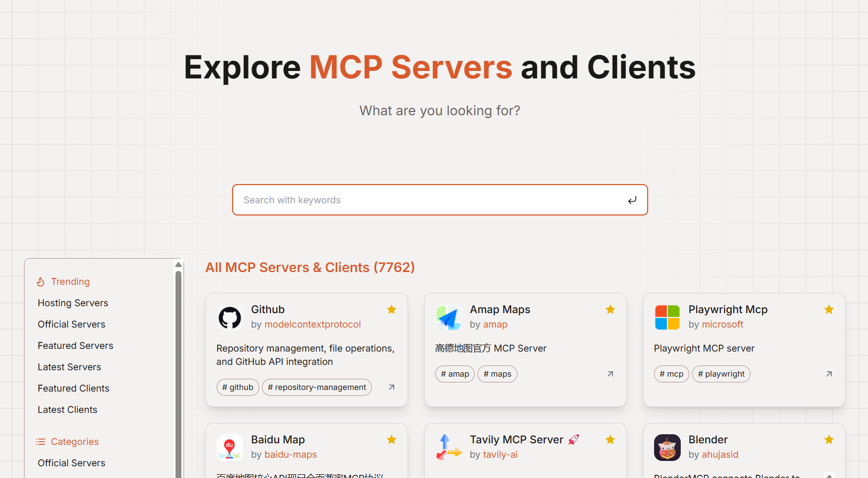Open the Baidu Map card title

pos(278,440)
